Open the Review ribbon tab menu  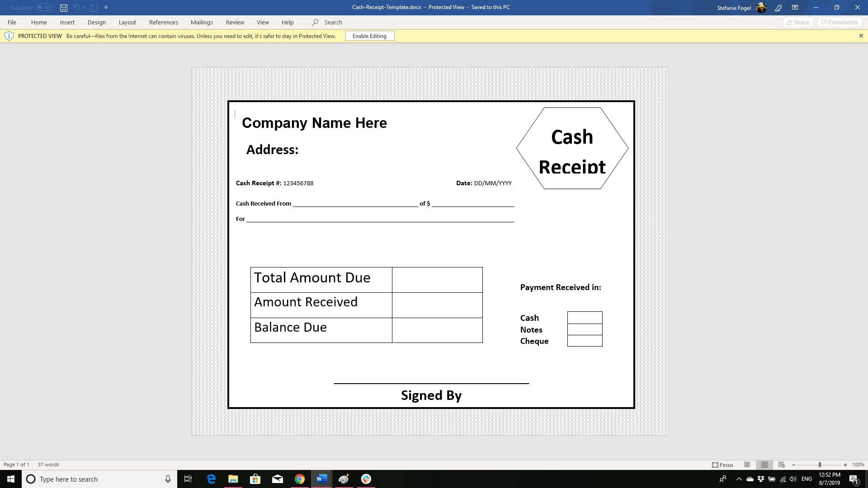point(234,22)
